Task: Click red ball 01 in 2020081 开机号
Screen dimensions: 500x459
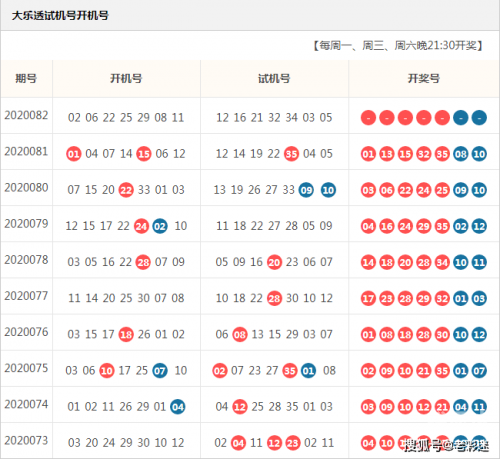Action: point(74,154)
